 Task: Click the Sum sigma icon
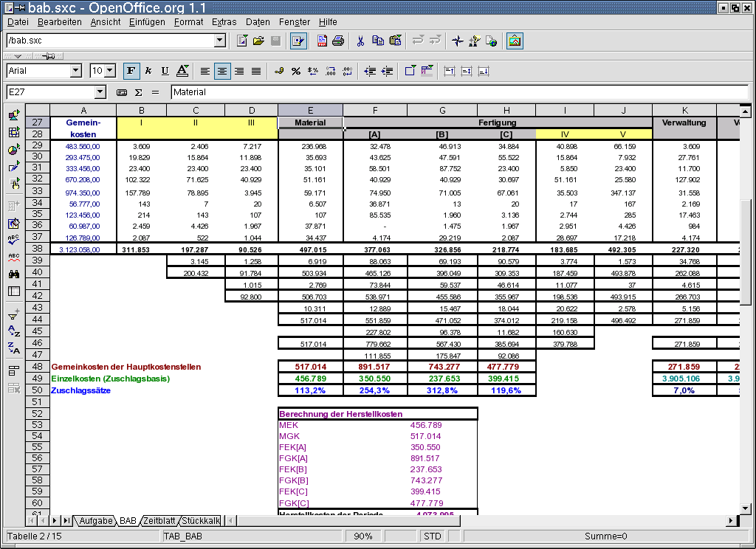138,92
